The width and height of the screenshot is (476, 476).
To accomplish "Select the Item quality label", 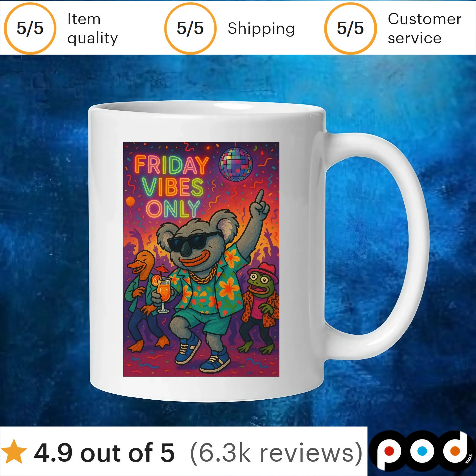I will (93, 29).
